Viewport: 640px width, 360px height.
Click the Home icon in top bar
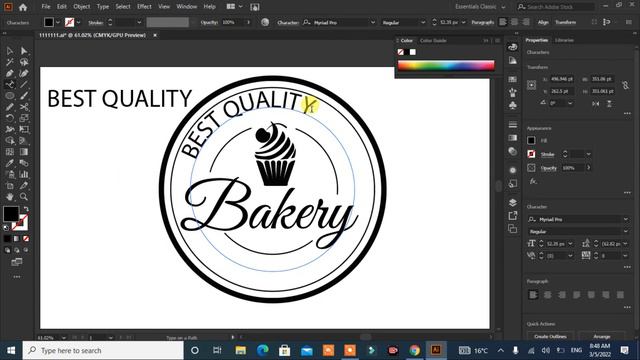(23, 7)
